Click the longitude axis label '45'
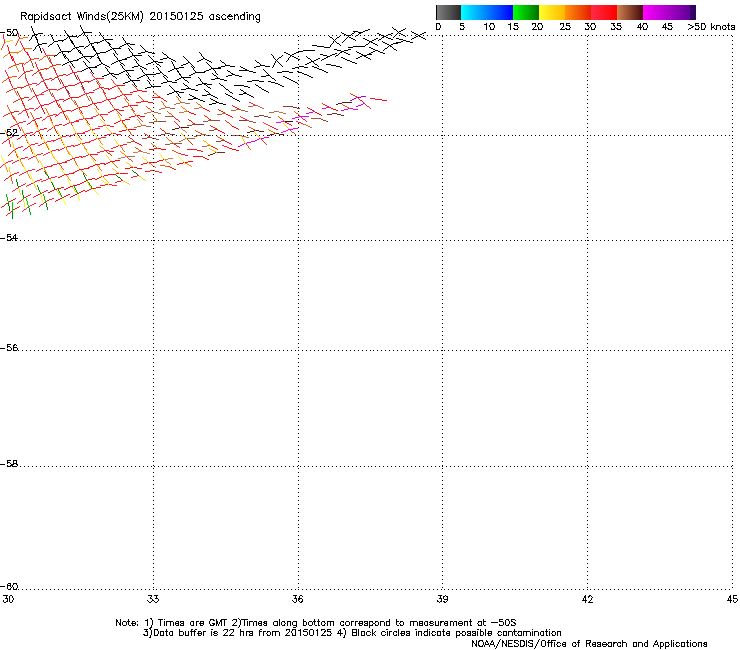Image resolution: width=740 pixels, height=650 pixels. (732, 599)
